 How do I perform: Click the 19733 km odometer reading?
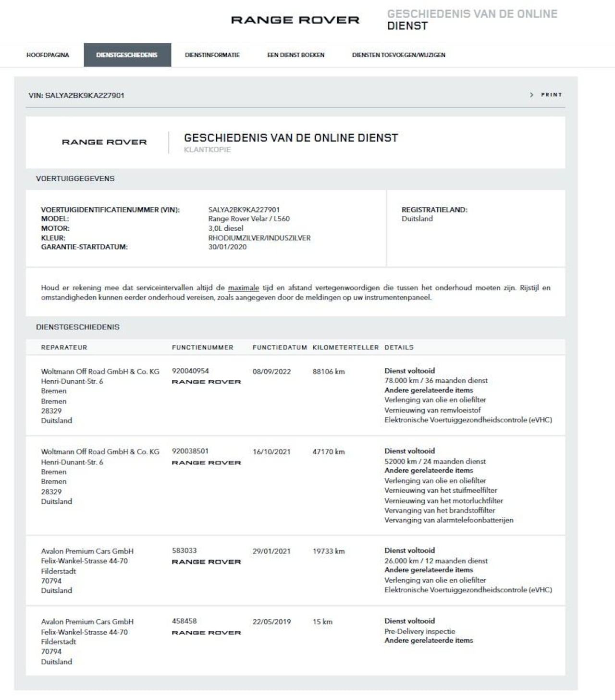pyautogui.click(x=328, y=551)
